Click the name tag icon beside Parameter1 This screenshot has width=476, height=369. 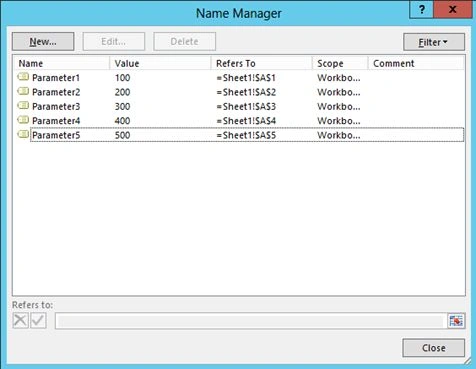(x=23, y=77)
